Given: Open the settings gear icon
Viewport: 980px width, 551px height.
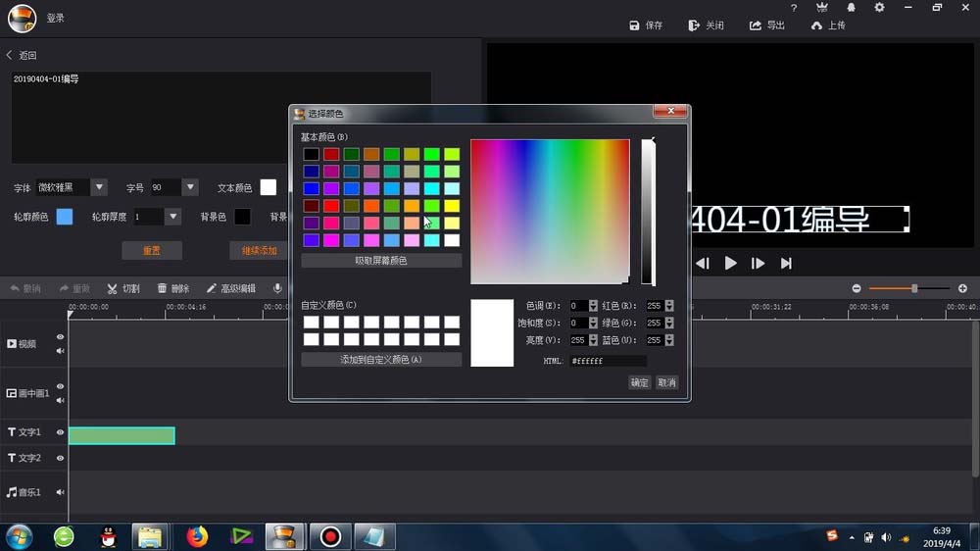Looking at the screenshot, I should (x=879, y=8).
